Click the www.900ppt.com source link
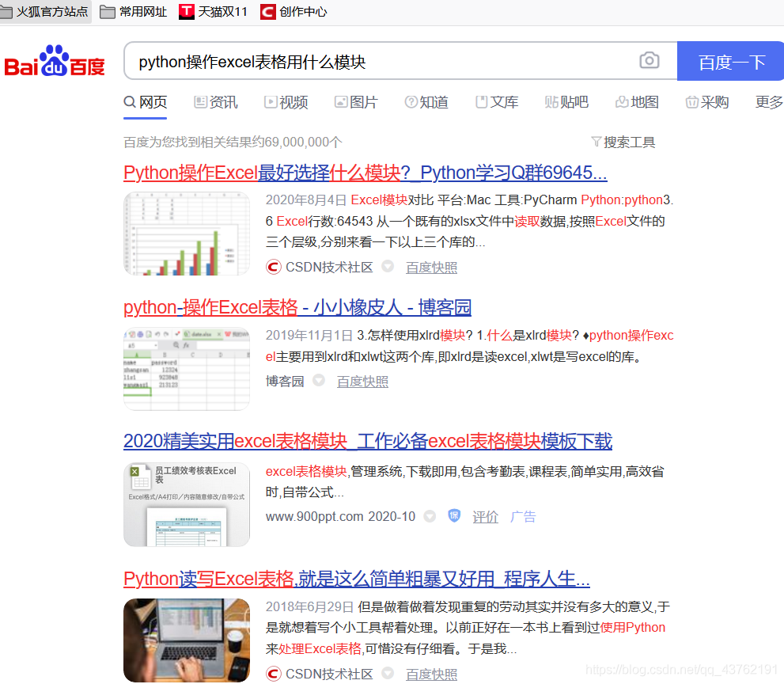Screen dimensions: 784x684 [340, 516]
